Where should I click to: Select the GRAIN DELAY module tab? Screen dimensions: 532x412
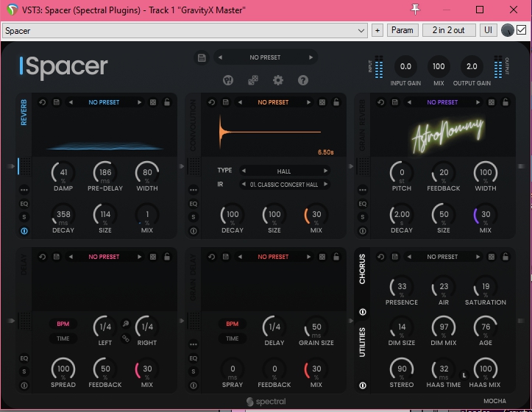[193, 277]
